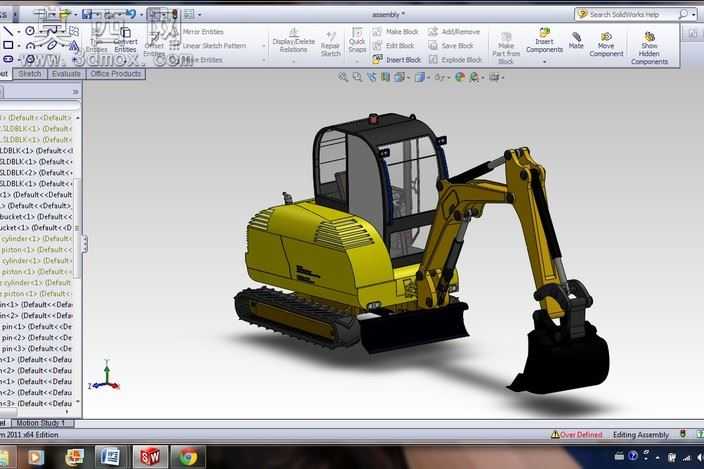Select the first yellow 'cylinder<1>' tree item
The image size is (704, 469).
[x=36, y=239]
